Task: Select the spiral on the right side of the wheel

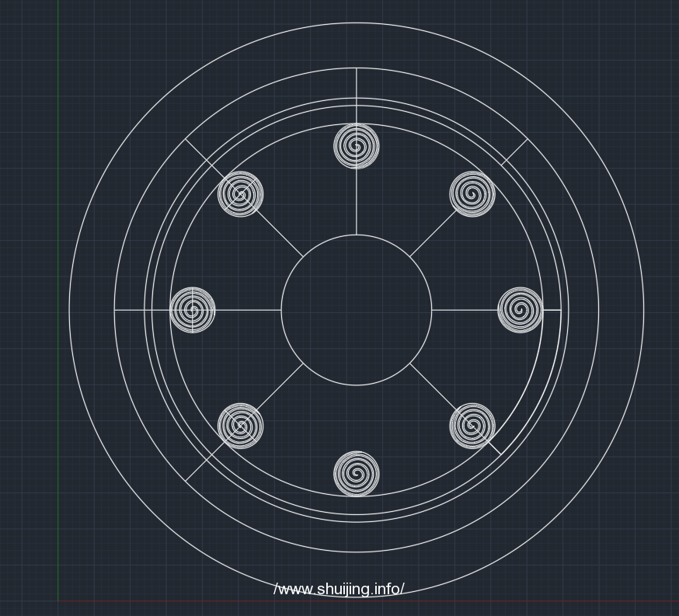Action: click(x=521, y=310)
